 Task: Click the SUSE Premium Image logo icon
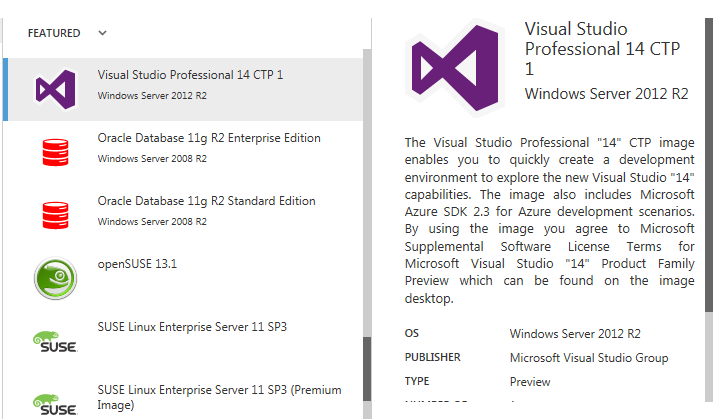point(55,404)
